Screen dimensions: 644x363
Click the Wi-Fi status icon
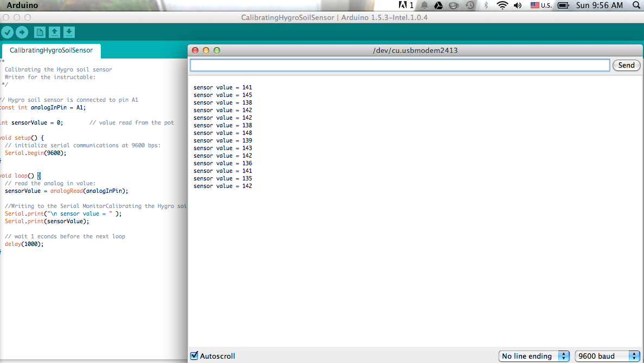click(x=502, y=5)
